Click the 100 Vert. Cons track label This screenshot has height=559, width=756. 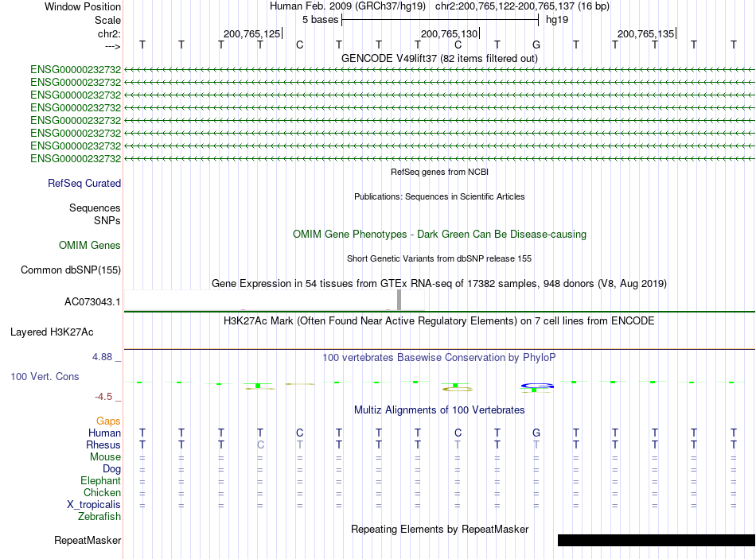point(45,376)
